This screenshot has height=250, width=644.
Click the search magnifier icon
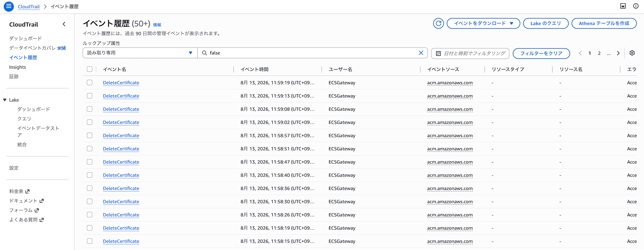pyautogui.click(x=204, y=53)
